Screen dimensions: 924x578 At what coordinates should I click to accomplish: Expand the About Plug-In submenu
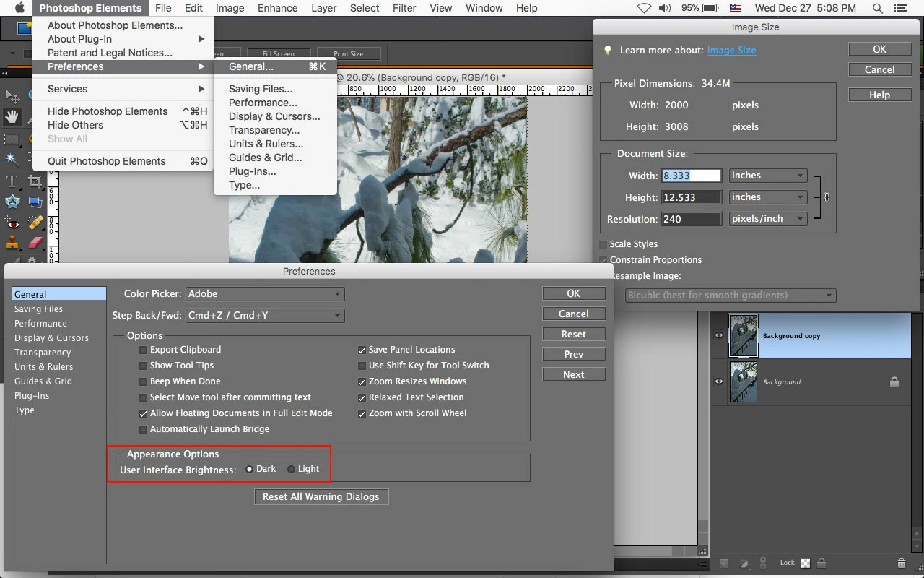pyautogui.click(x=123, y=39)
